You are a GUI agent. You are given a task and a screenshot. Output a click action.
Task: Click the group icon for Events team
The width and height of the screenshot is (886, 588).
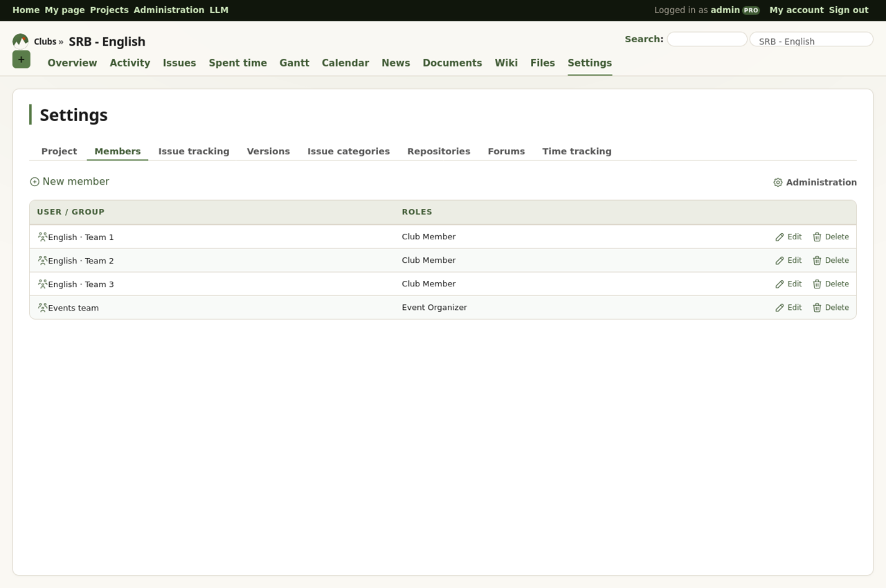coord(42,307)
